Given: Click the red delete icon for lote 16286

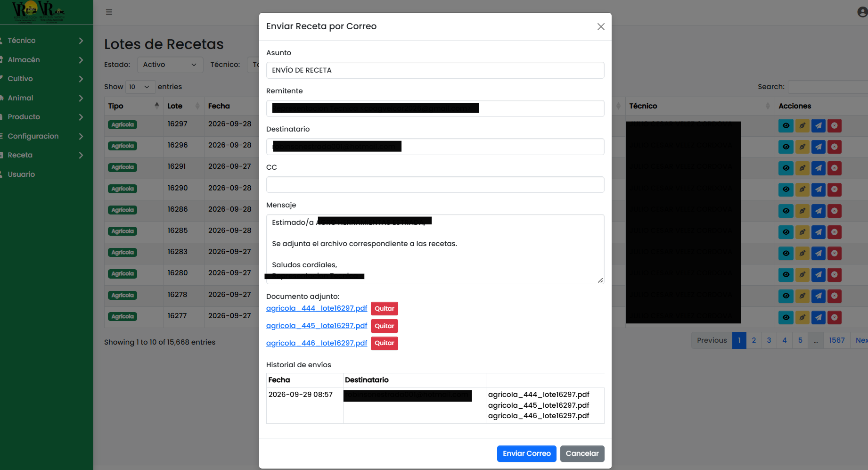Looking at the screenshot, I should 835,211.
